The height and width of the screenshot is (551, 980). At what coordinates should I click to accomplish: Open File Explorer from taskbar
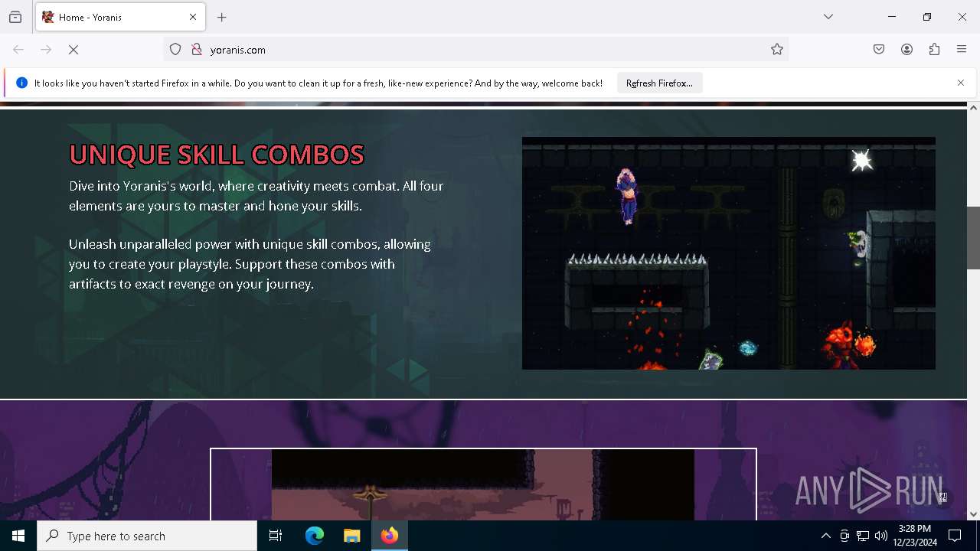coord(352,536)
